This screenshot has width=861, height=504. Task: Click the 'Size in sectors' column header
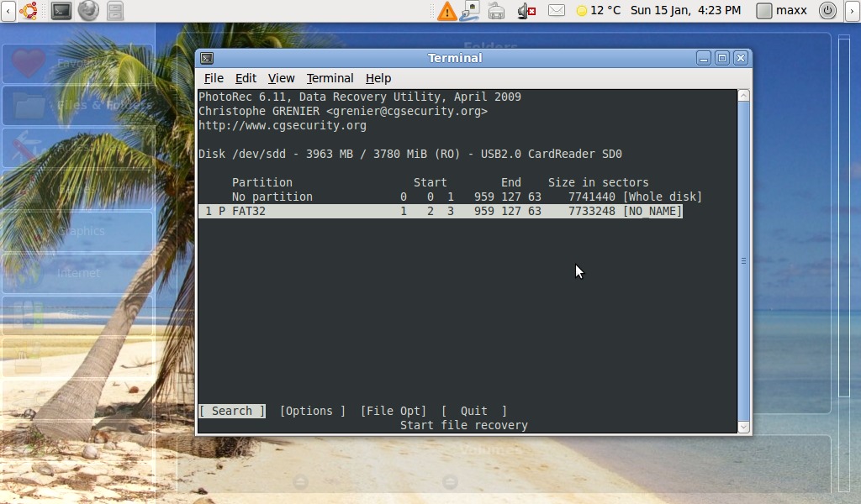point(598,182)
